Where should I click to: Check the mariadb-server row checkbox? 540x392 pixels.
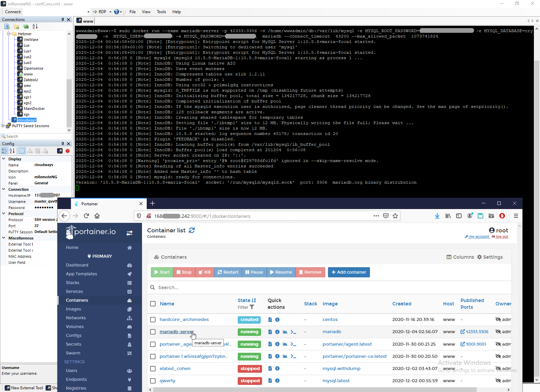[x=153, y=332]
